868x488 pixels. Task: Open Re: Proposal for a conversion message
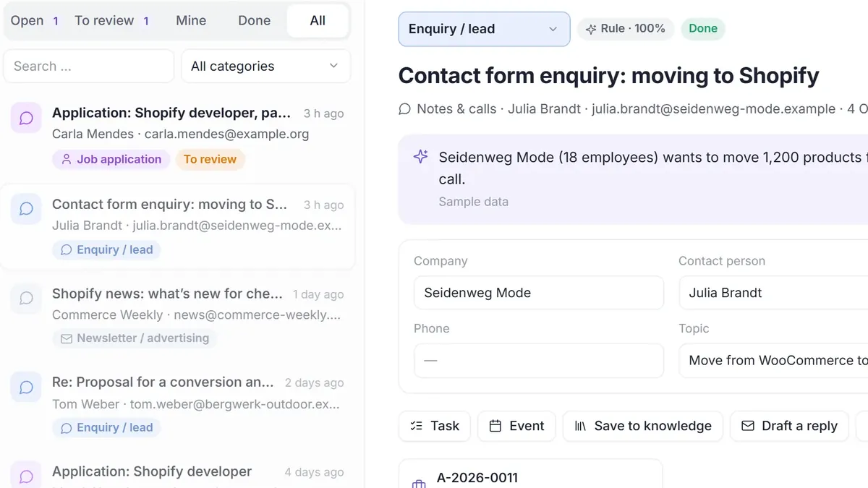coord(177,406)
